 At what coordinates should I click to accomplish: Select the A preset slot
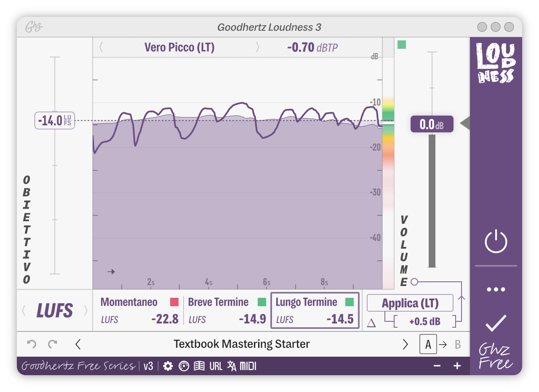[428, 344]
